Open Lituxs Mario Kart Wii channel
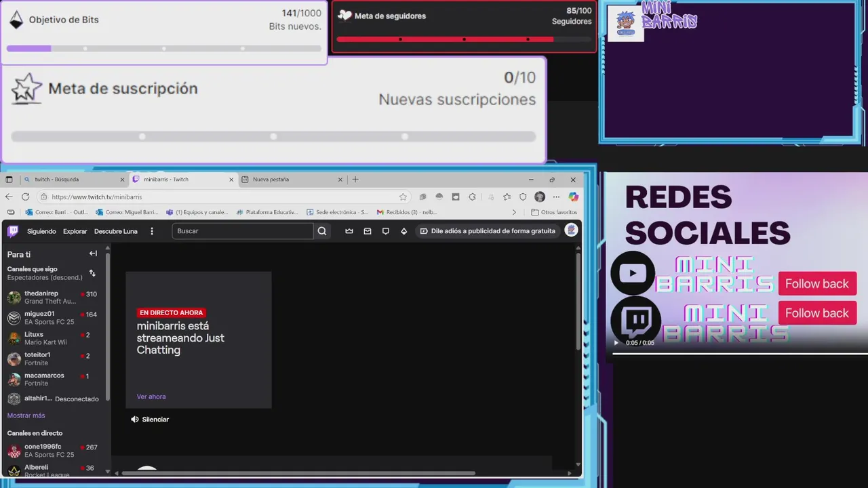Viewport: 868px width, 488px height. pos(54,338)
